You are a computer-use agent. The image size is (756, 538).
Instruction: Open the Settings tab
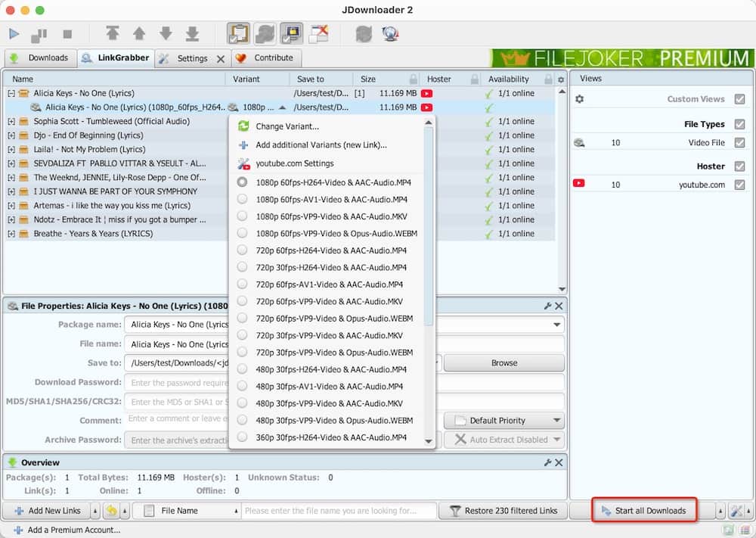click(192, 58)
